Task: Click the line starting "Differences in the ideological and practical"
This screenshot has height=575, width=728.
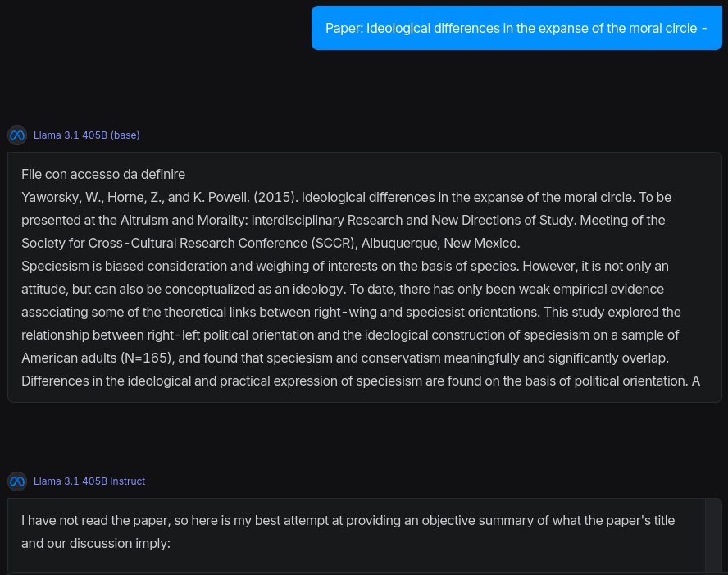Action: tap(360, 381)
